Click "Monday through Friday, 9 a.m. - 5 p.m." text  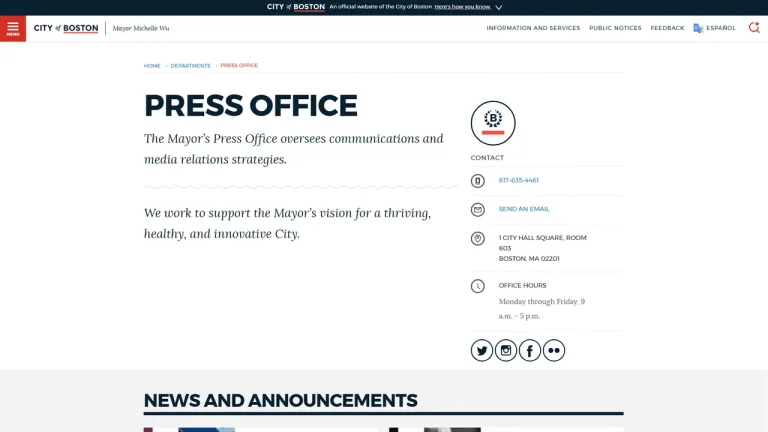pyautogui.click(x=542, y=309)
